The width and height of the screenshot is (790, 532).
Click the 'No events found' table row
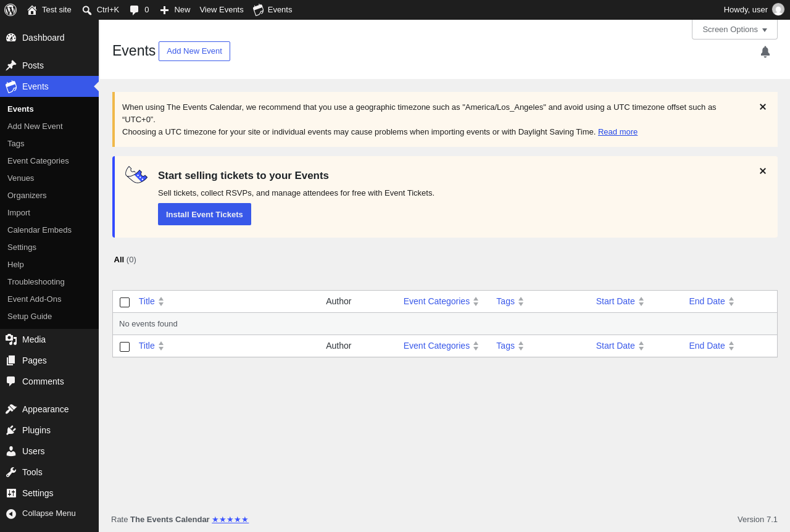[445, 324]
